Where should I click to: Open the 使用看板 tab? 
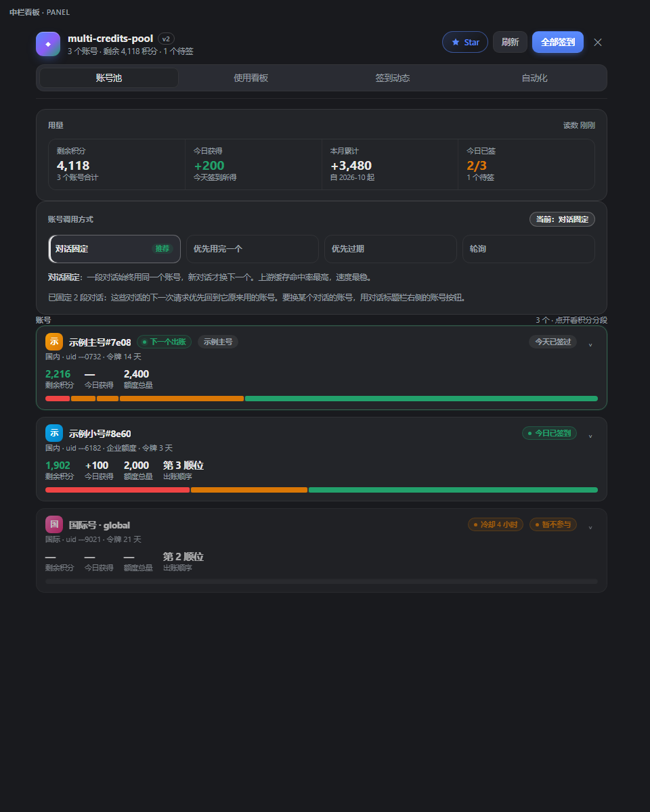pos(251,78)
